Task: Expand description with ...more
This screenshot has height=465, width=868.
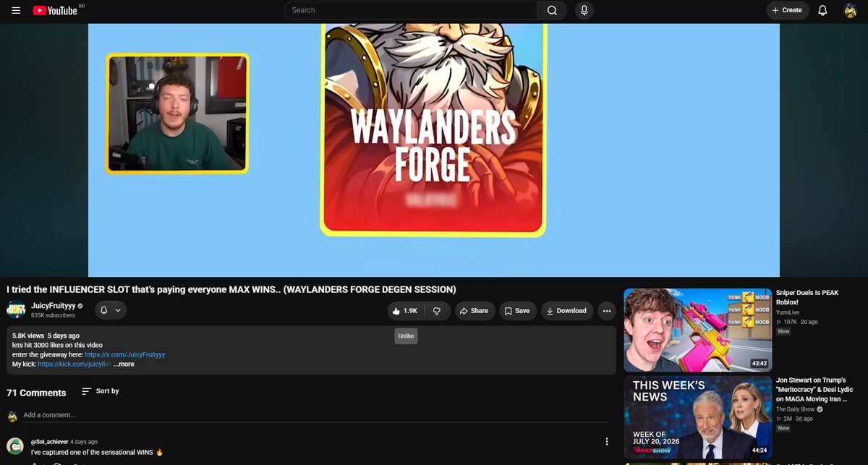Action: point(124,364)
